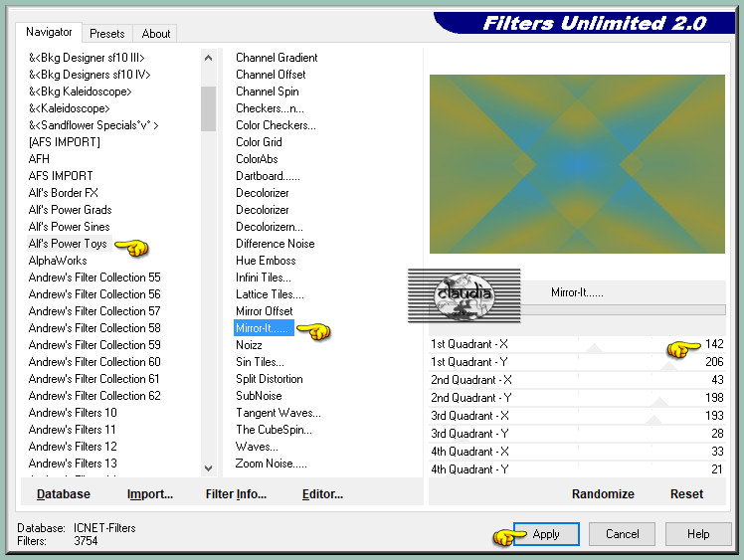Select Alf's Border FX category
The width and height of the screenshot is (744, 560).
(x=63, y=193)
